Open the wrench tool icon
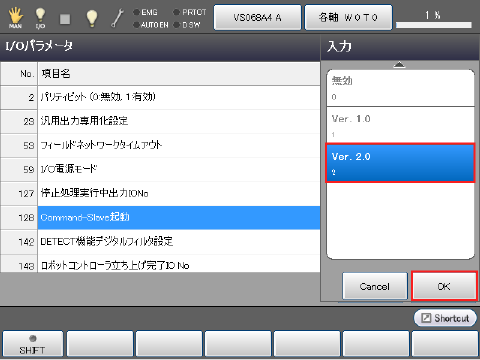 pyautogui.click(x=117, y=18)
